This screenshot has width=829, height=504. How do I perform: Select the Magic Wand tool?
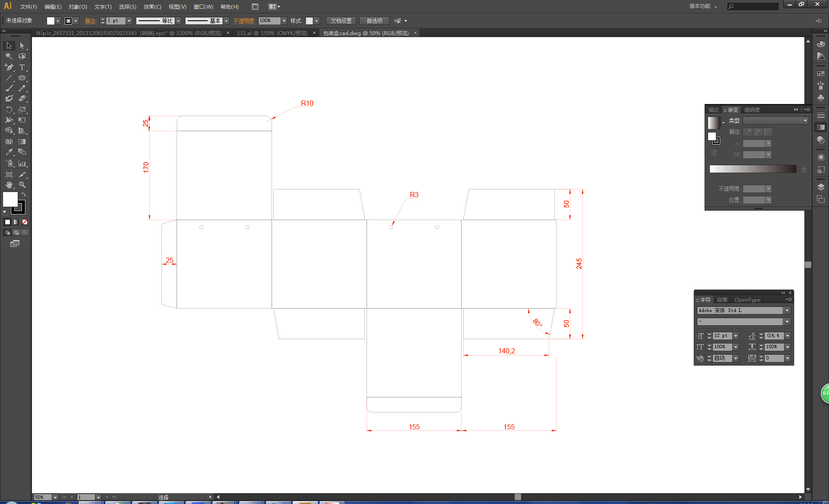[x=9, y=56]
